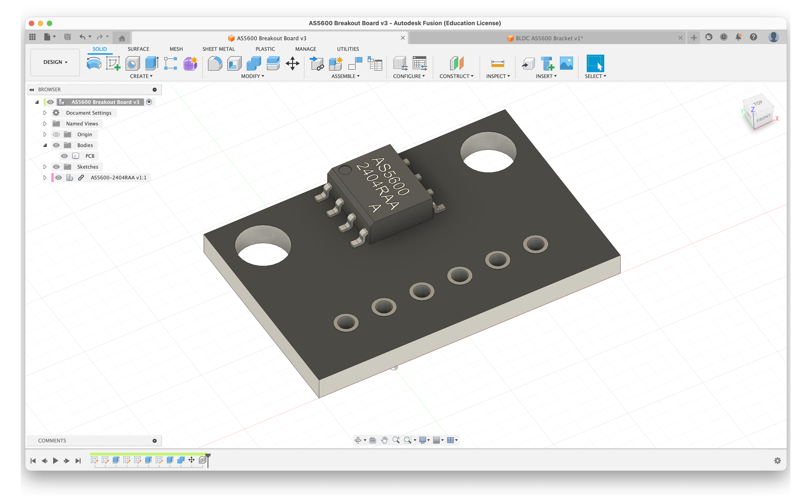
Task: Click the Extrude tool icon
Action: click(152, 63)
